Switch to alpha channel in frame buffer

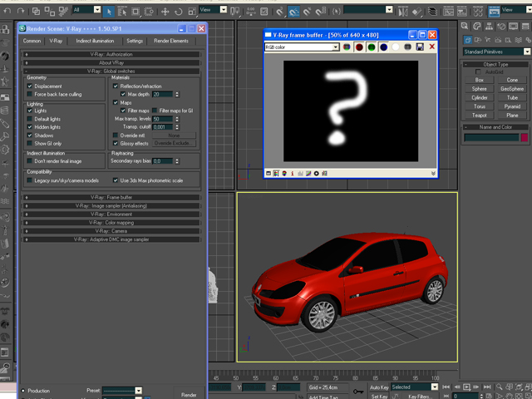click(x=396, y=47)
